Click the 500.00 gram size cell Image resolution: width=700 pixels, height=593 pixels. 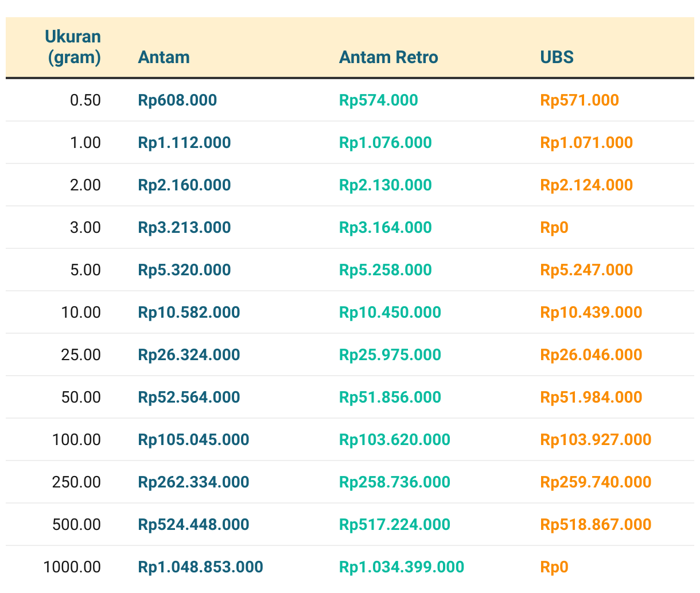point(76,525)
